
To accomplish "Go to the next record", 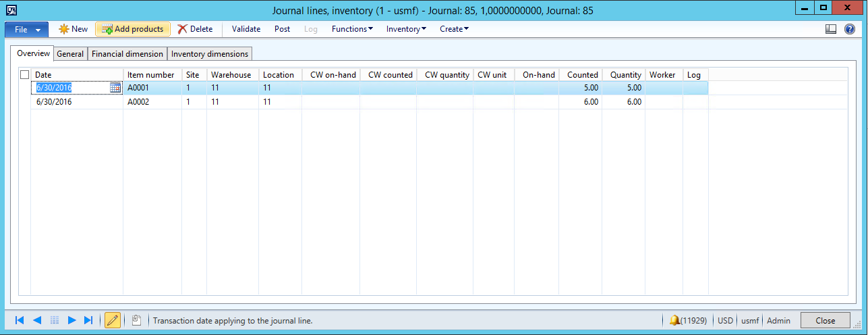I will pyautogui.click(x=71, y=320).
